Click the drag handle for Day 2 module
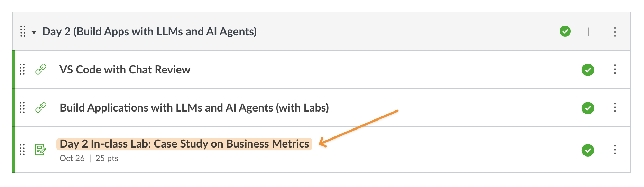 coord(23,32)
